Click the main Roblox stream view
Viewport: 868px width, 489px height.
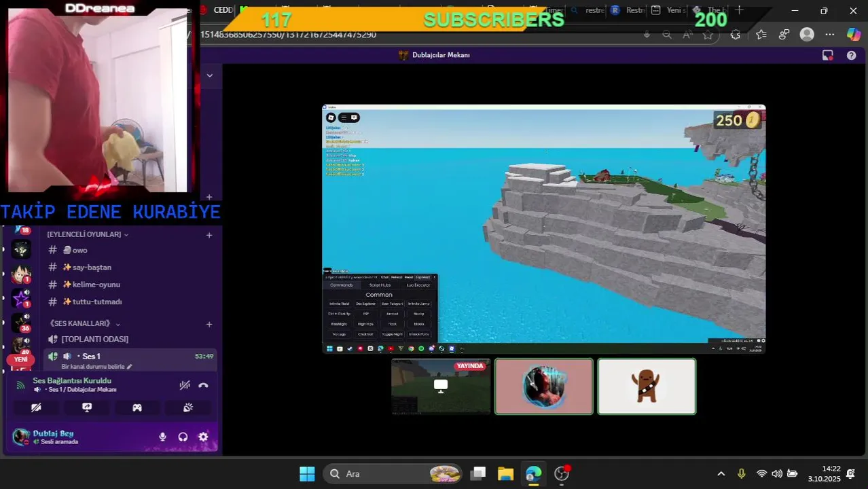pyautogui.click(x=544, y=229)
